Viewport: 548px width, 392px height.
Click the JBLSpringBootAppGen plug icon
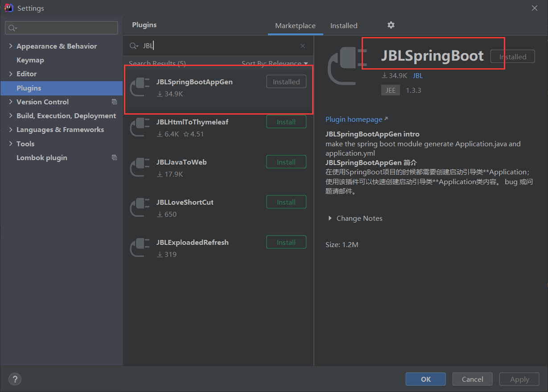pos(140,87)
